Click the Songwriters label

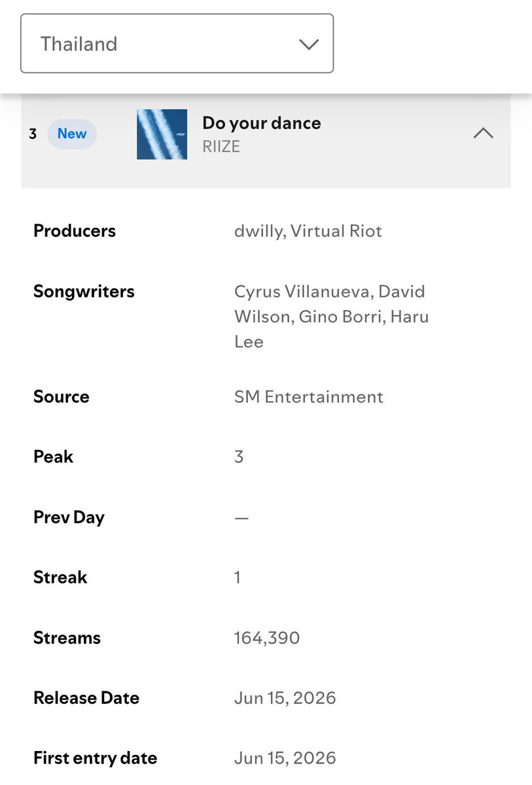(x=84, y=291)
